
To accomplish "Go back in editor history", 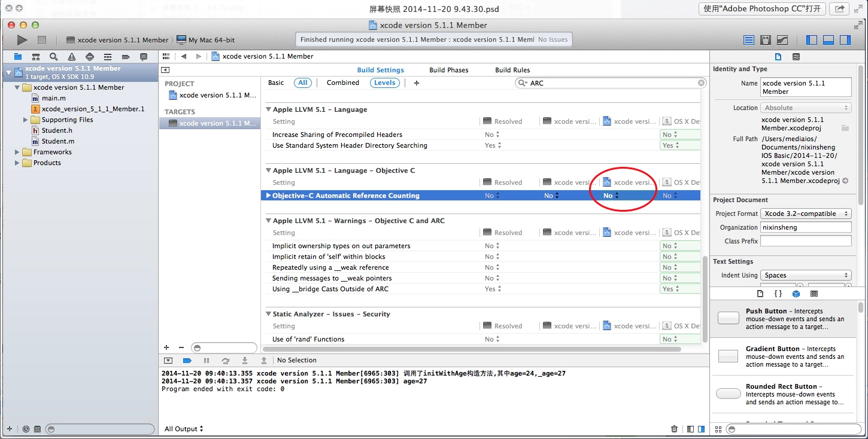I will (184, 56).
